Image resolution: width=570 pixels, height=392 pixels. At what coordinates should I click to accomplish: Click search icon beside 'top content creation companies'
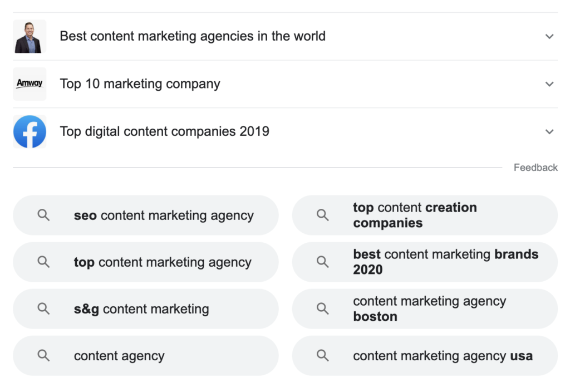322,215
